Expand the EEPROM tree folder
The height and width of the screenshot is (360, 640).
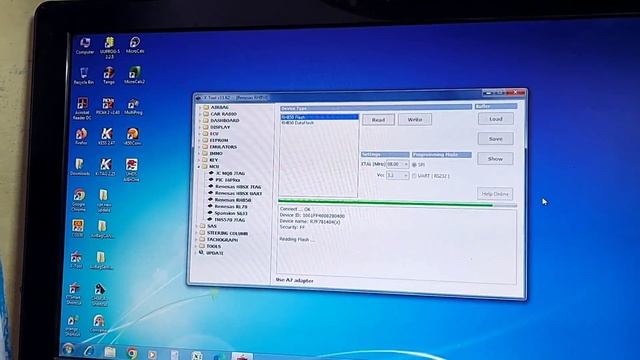click(x=216, y=140)
